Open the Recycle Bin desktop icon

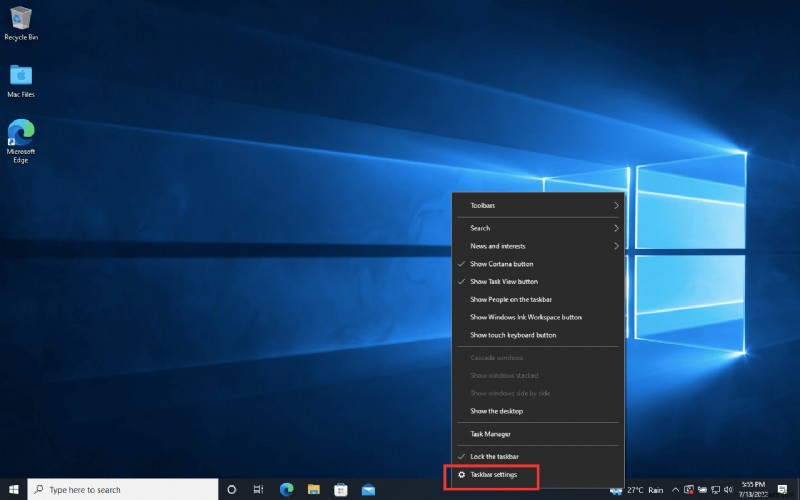pos(21,22)
